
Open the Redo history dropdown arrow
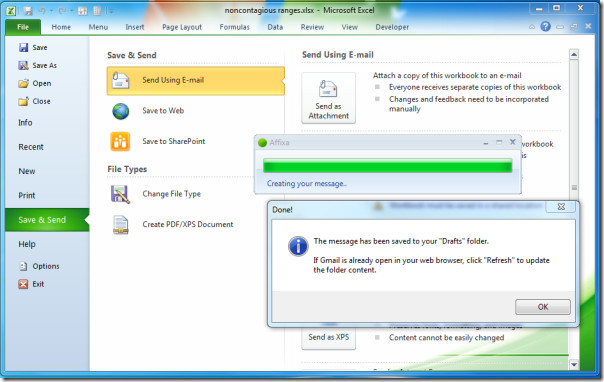(72, 11)
